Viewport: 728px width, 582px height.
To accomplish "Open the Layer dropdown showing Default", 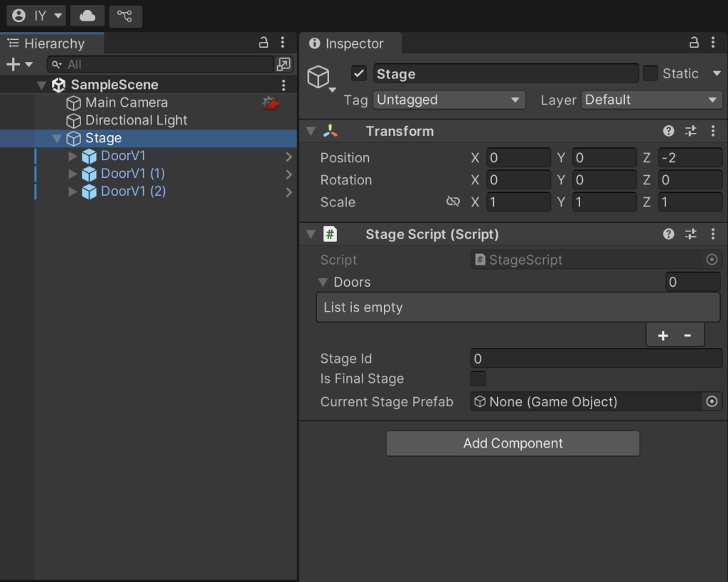I will [651, 100].
